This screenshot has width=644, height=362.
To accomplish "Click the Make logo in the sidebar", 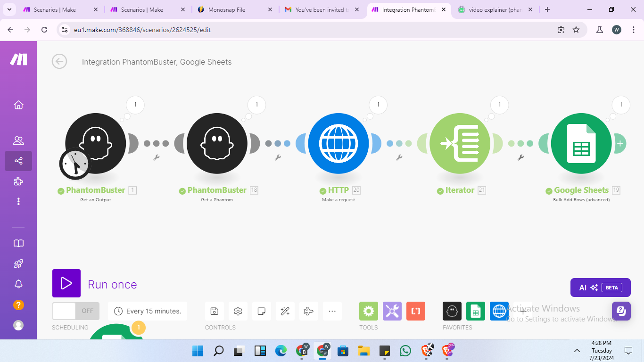I will 19,59.
